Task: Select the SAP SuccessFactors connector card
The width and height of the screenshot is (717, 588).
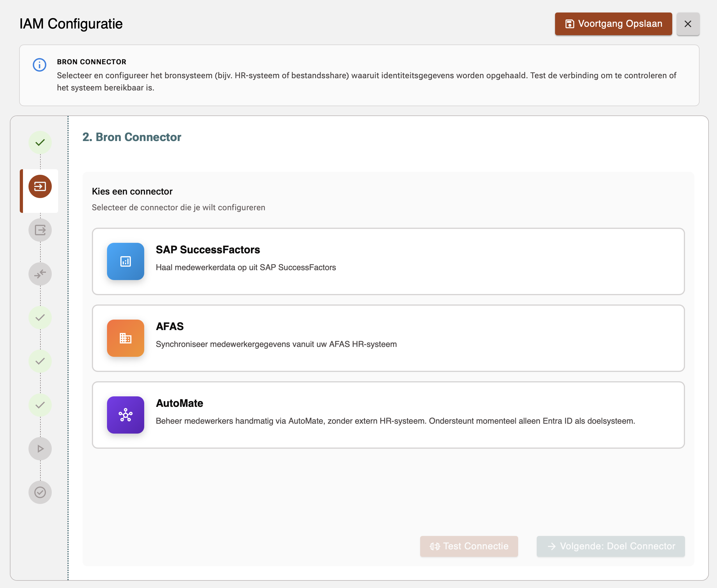Action: click(388, 261)
